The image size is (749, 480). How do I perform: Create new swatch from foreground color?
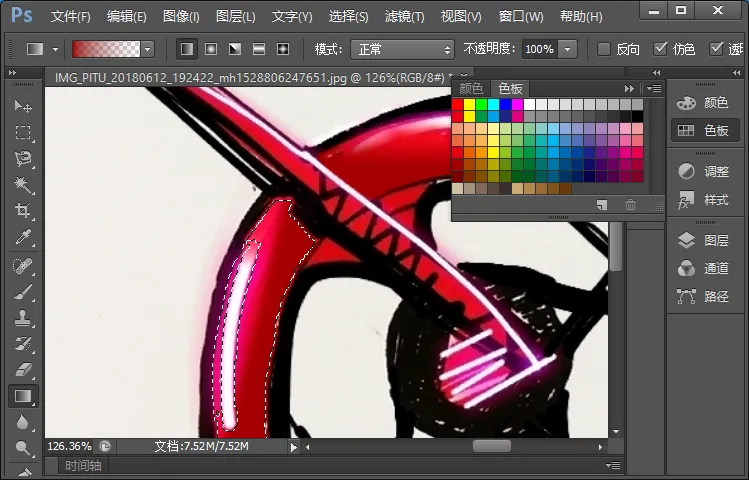tap(602, 205)
